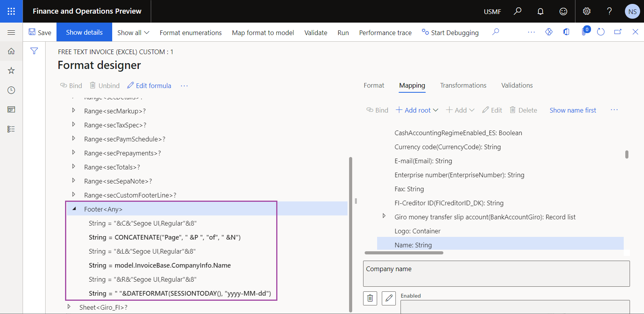This screenshot has height=314, width=644.
Task: Expand Range<secCustomFooterLine> node
Action: click(x=74, y=195)
